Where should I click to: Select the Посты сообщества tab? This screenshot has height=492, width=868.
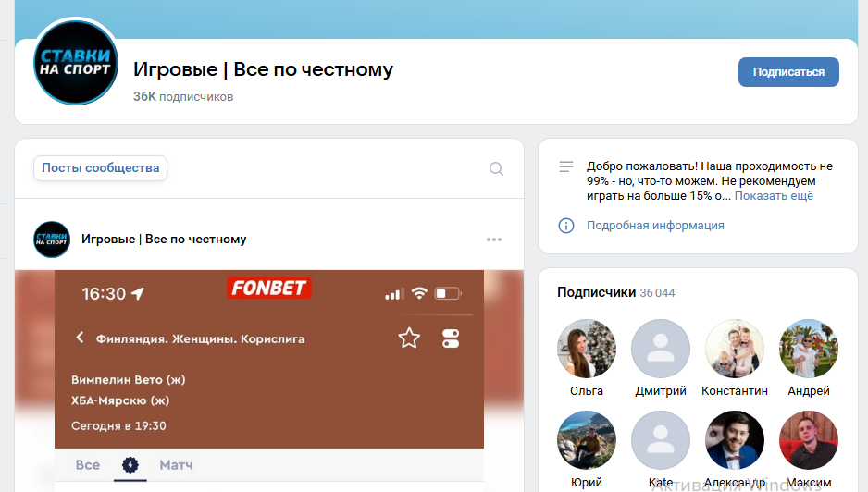point(100,168)
